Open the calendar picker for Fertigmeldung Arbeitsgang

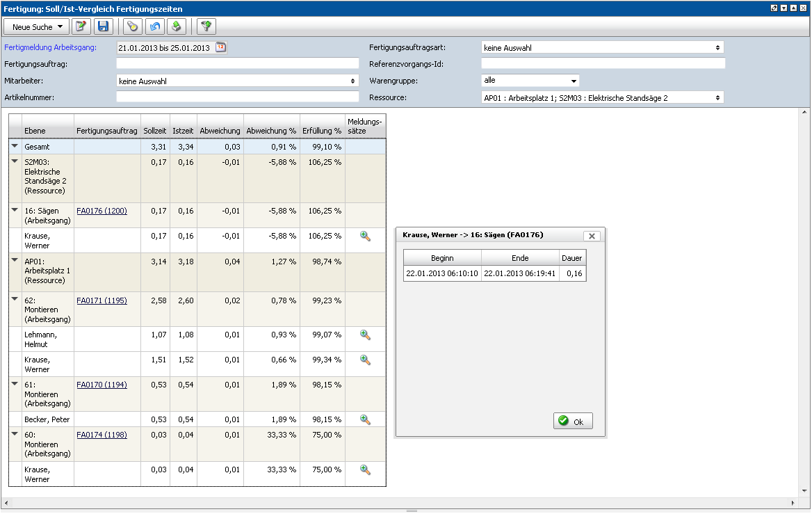[221, 47]
